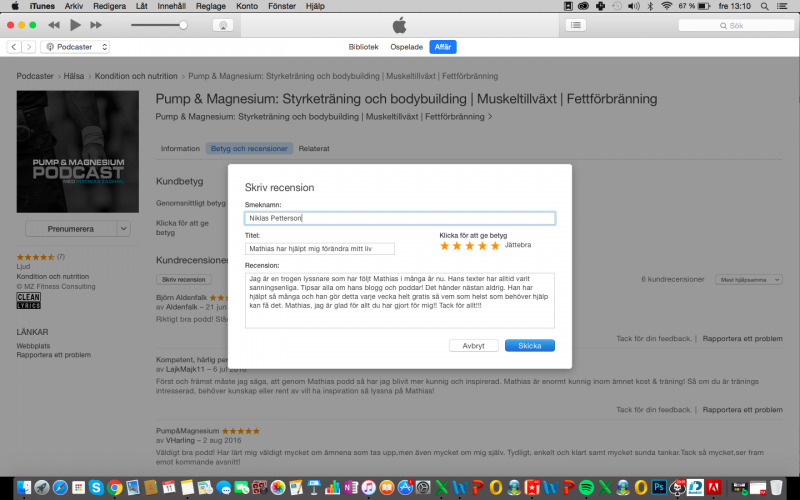
Task: Select the Affär tab
Action: click(443, 47)
